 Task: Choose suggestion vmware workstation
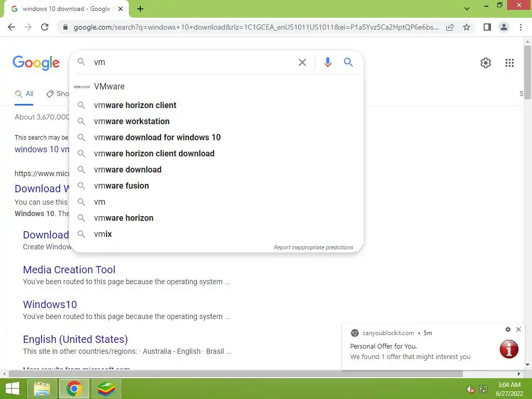(x=216, y=121)
